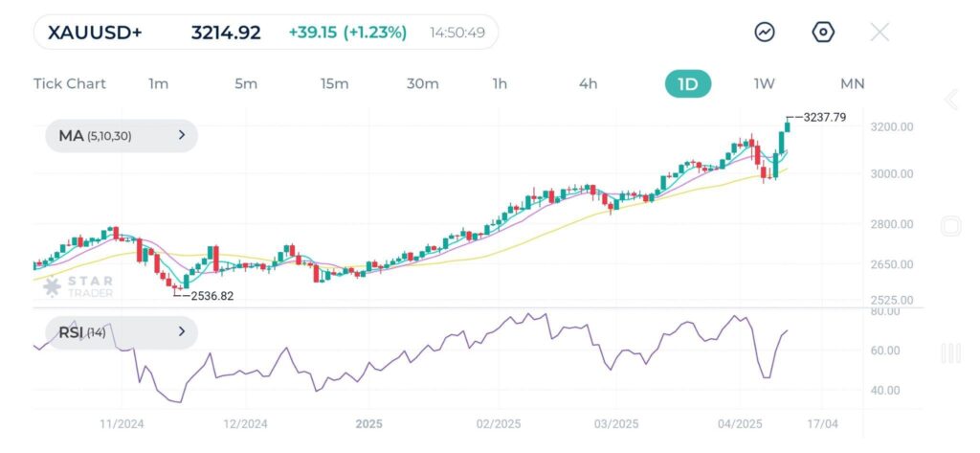Click the 3237.79 high price marker

coord(821,118)
